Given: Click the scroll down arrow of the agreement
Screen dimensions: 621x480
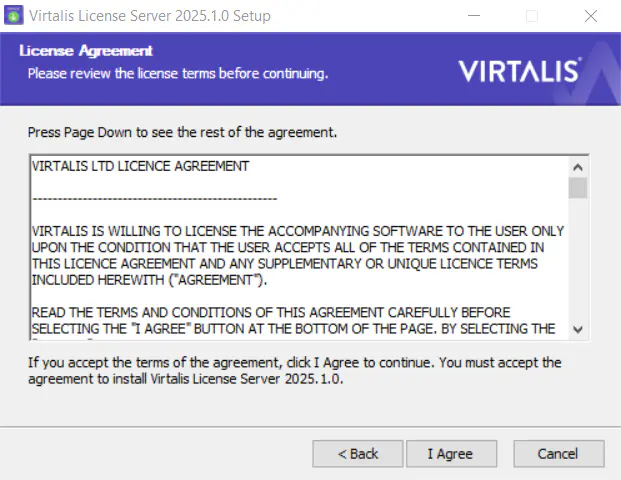Looking at the screenshot, I should click(x=578, y=329).
